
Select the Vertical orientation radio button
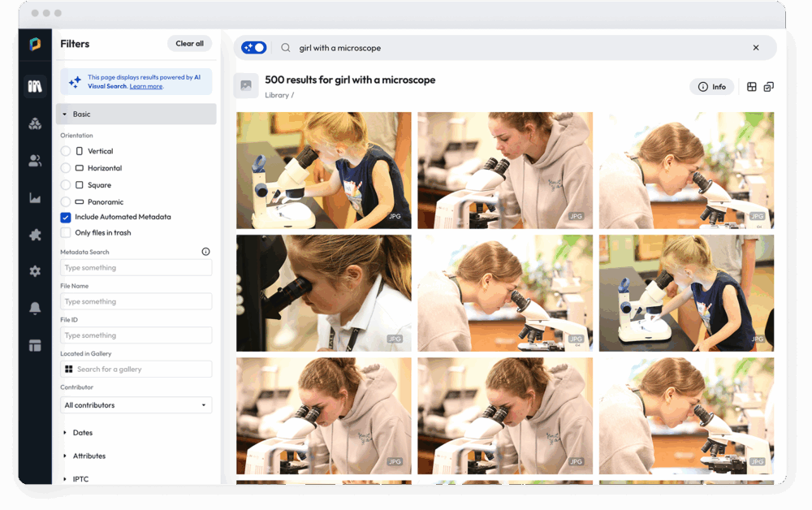click(65, 151)
